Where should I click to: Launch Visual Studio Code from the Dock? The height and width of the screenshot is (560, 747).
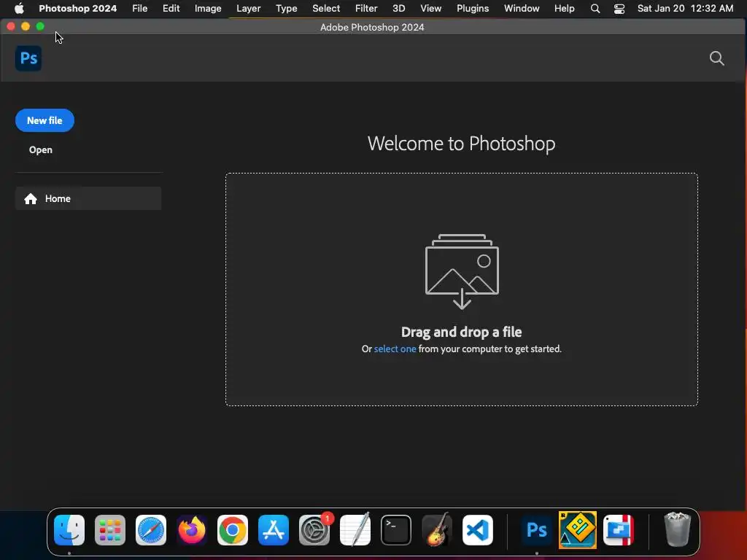click(x=478, y=530)
